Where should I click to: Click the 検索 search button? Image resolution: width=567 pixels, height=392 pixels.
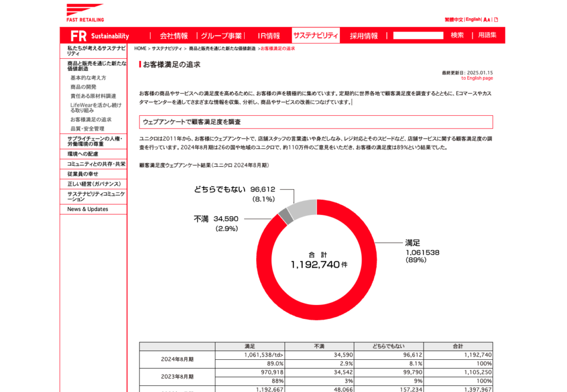(457, 35)
